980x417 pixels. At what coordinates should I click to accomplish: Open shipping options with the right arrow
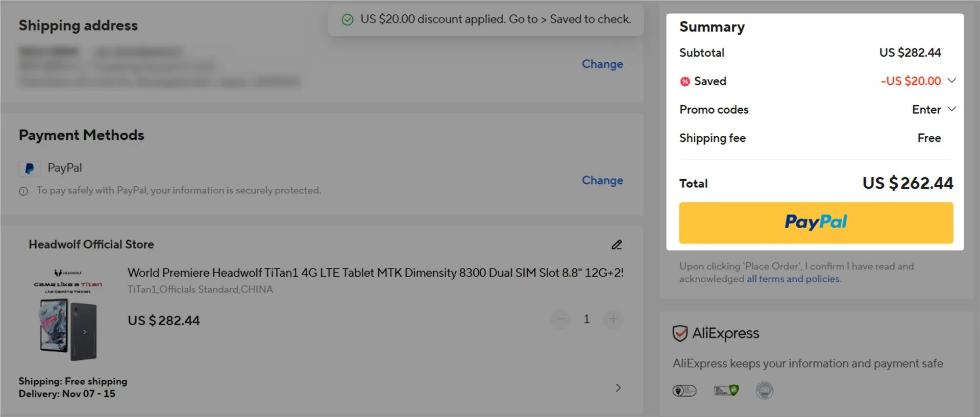(618, 388)
